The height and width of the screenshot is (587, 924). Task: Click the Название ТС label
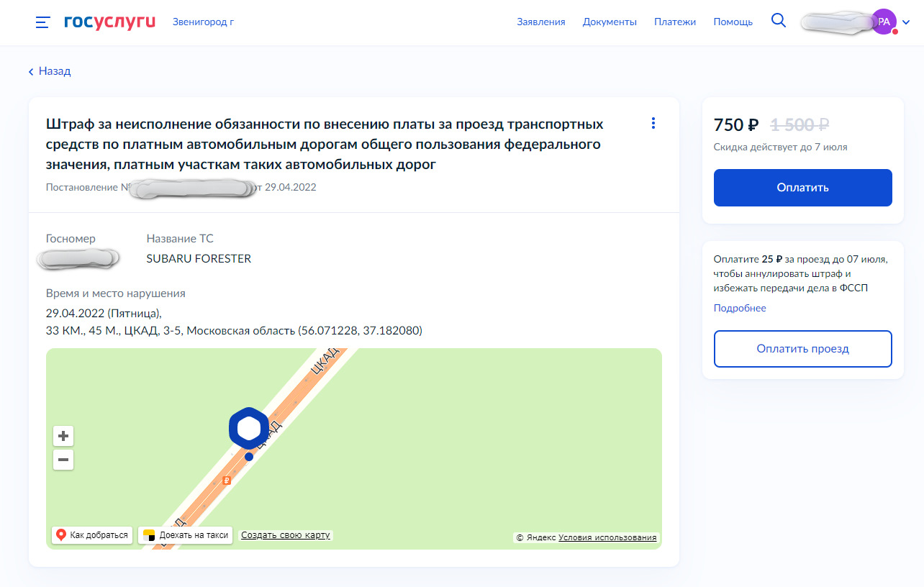[180, 238]
